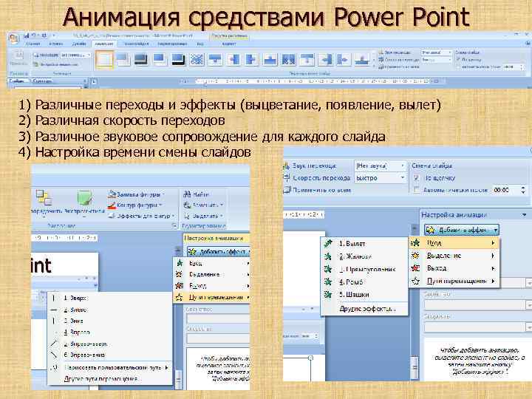Select effect '2. Жалюзи'
Screen dimensions: 532x399
pyautogui.click(x=364, y=256)
